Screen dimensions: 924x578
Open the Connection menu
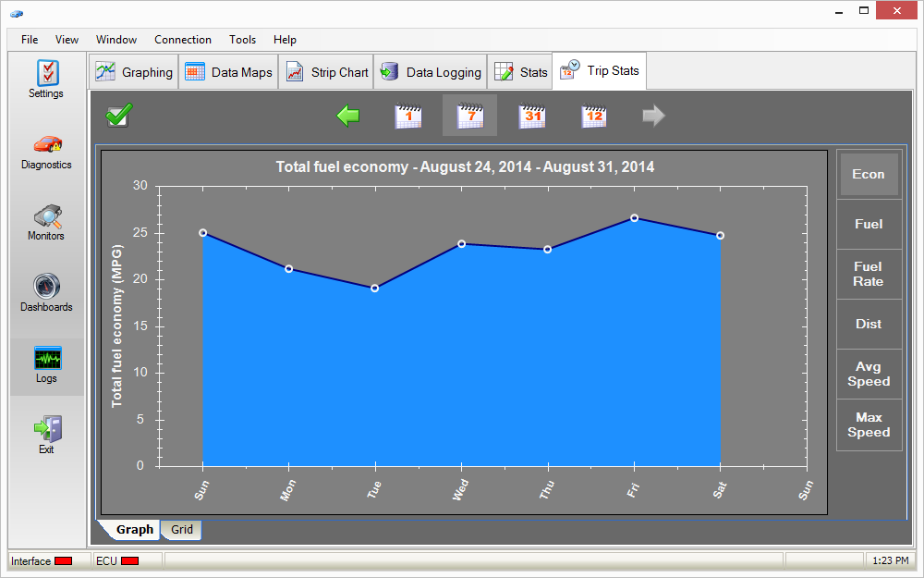click(x=183, y=40)
